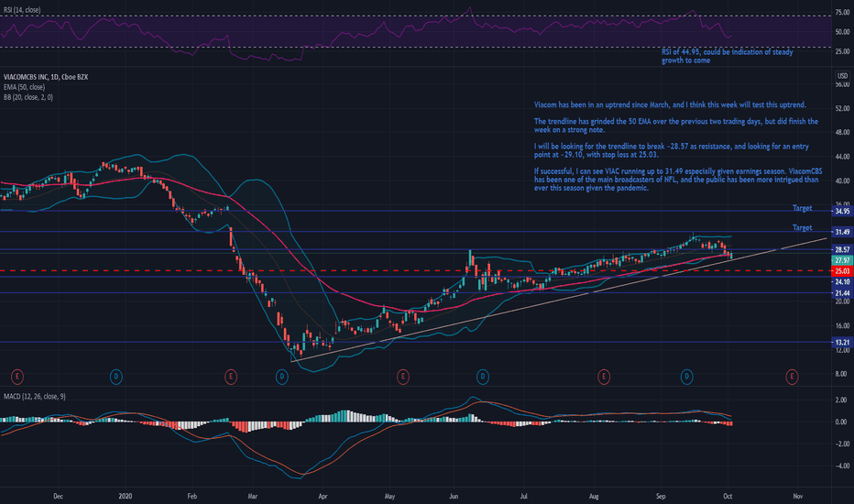Select the VIACOMCBS INC symbol title
The width and height of the screenshot is (854, 504).
(46, 77)
